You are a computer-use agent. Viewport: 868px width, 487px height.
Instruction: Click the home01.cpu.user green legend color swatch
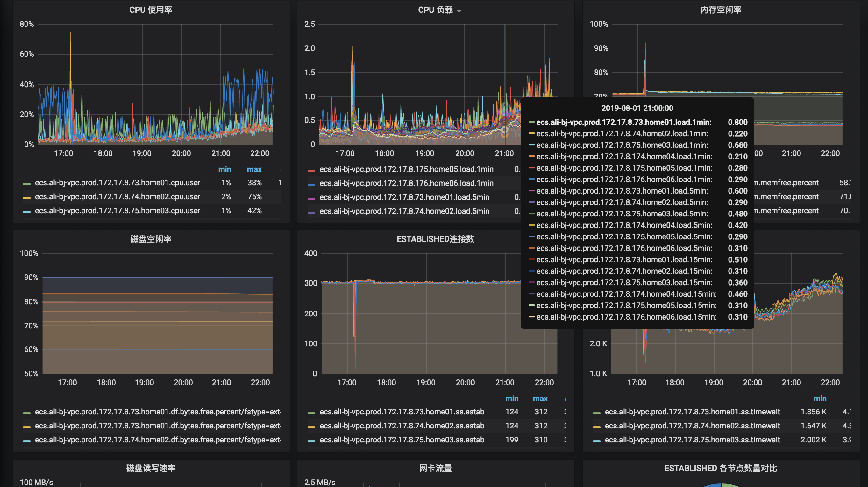(27, 184)
